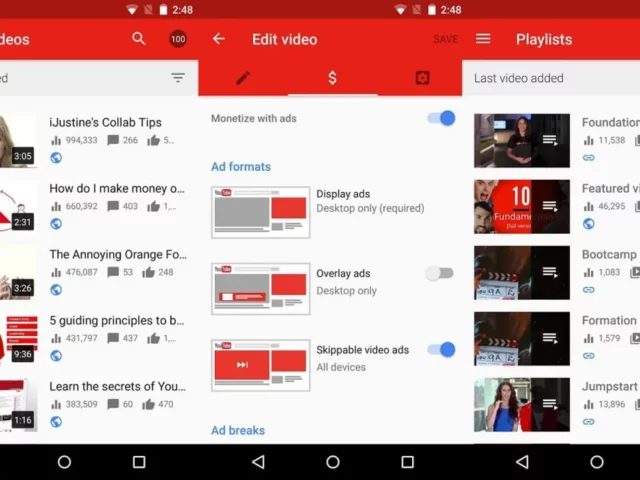
Task: Tap link icon under Foundation playlist
Action: (589, 158)
